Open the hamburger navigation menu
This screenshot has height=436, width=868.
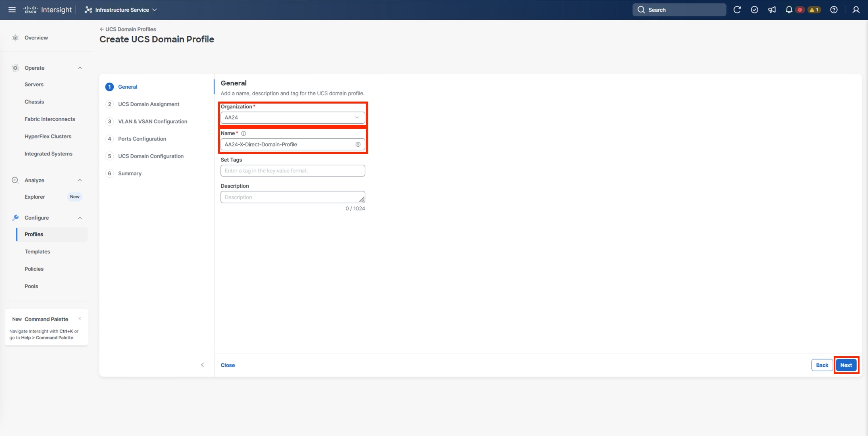[x=12, y=9]
